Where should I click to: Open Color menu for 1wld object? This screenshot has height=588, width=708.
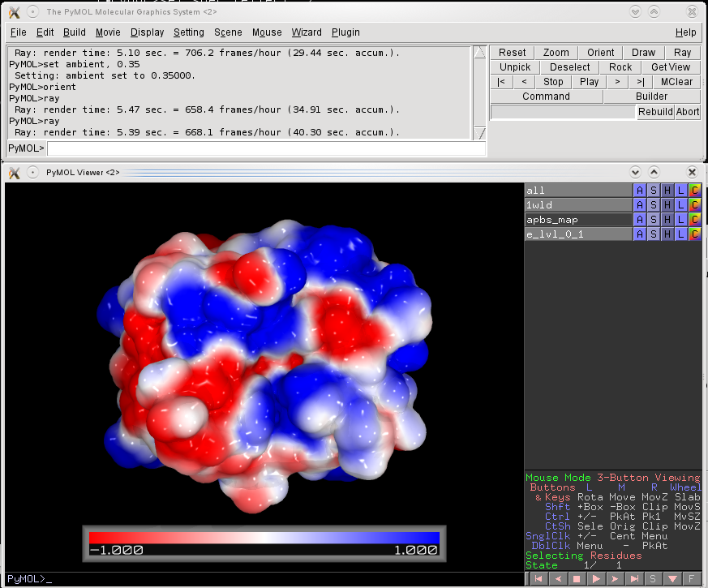pos(694,205)
